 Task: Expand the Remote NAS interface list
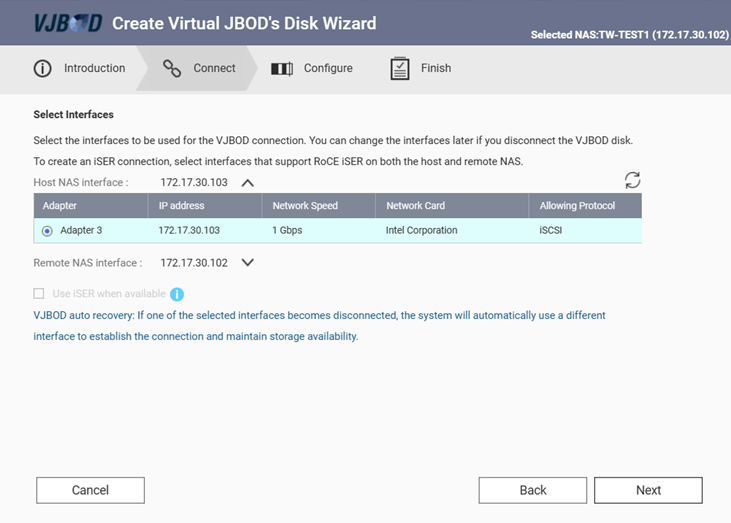tap(248, 263)
